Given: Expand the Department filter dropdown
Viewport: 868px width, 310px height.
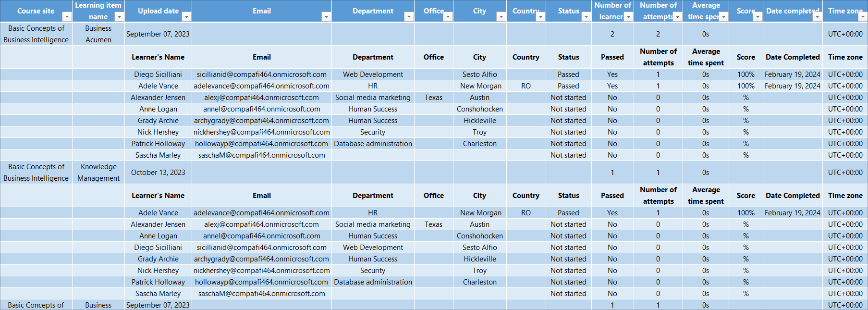Looking at the screenshot, I should pos(409,17).
